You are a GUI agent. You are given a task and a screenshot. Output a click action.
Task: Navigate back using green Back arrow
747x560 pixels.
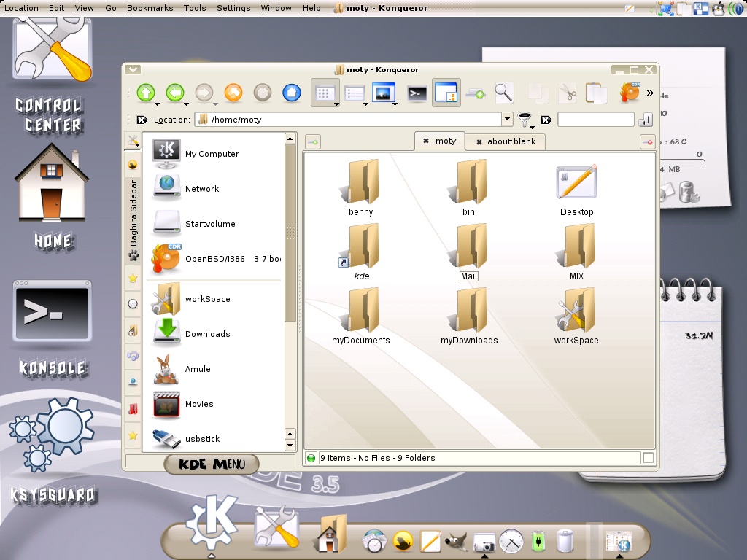click(175, 93)
